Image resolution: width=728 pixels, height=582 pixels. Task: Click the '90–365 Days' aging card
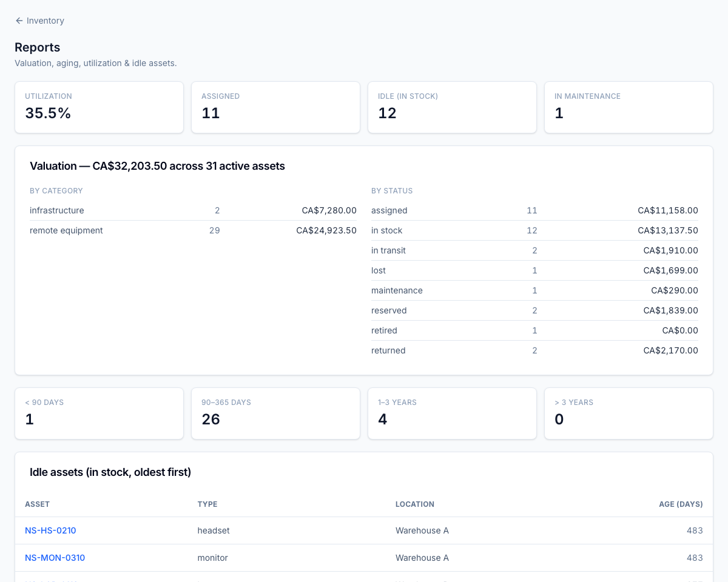pos(275,413)
